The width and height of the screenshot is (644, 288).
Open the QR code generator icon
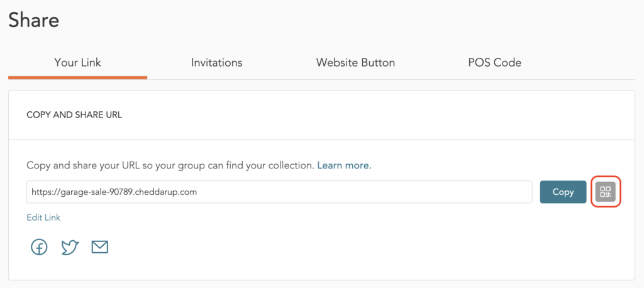(x=605, y=192)
